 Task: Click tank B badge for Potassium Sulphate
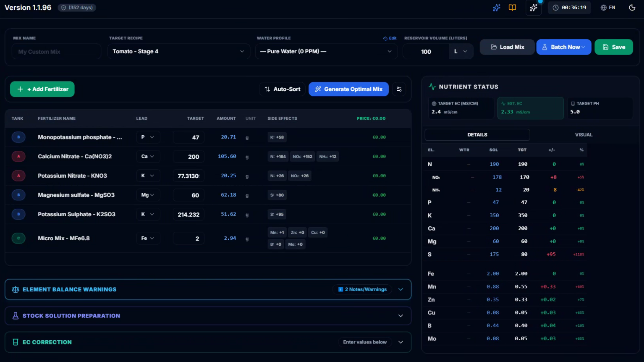(x=18, y=215)
